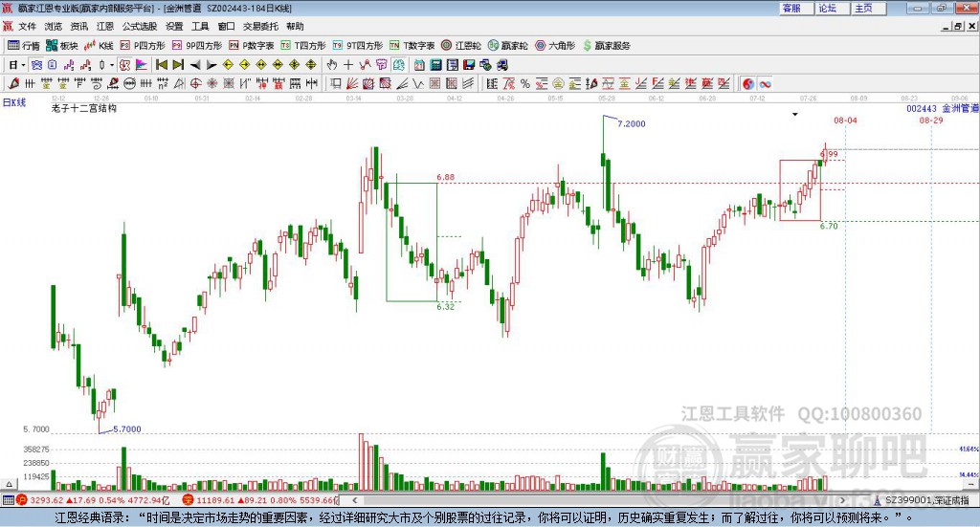Open the 帮助 menu

(x=295, y=26)
